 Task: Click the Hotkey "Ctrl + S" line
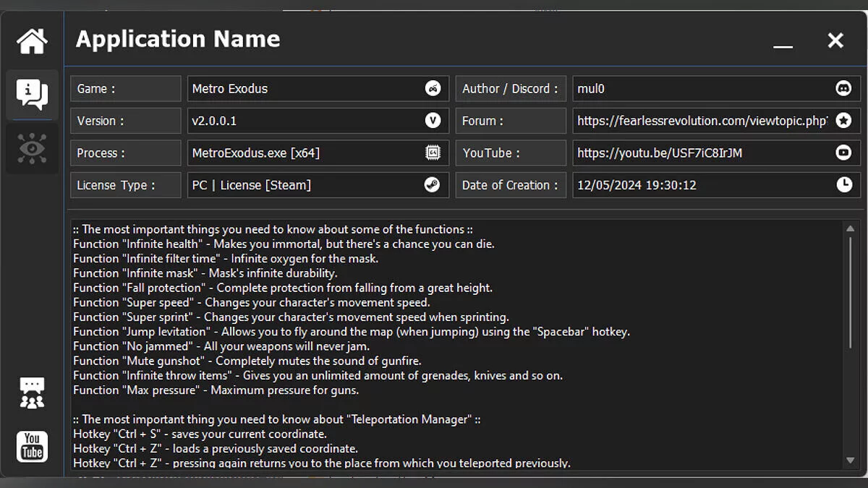click(x=200, y=434)
